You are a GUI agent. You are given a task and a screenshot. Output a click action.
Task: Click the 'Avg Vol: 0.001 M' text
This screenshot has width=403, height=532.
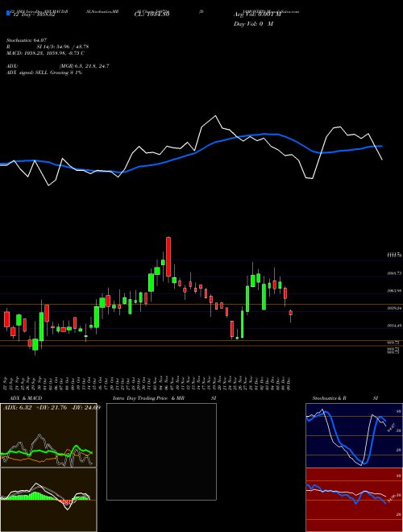tap(257, 15)
